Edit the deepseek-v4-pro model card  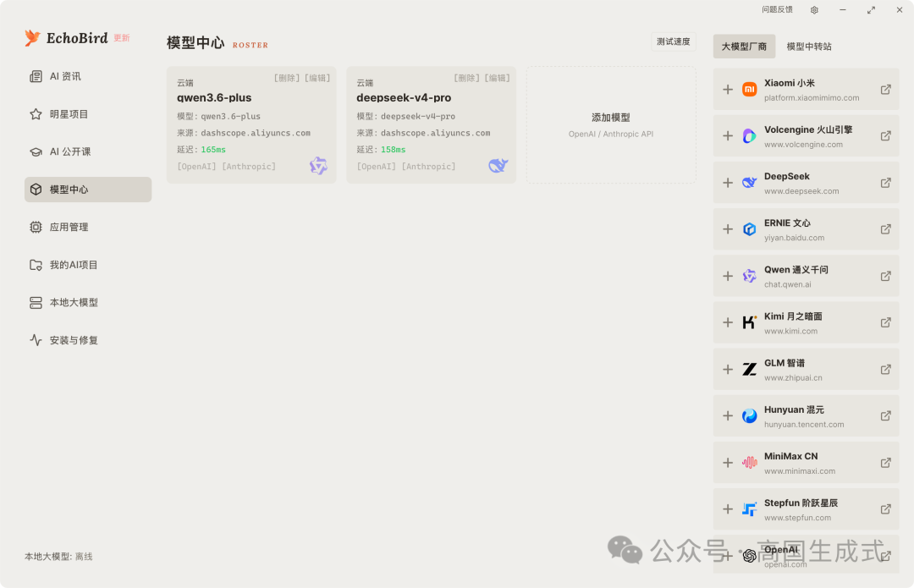[497, 78]
